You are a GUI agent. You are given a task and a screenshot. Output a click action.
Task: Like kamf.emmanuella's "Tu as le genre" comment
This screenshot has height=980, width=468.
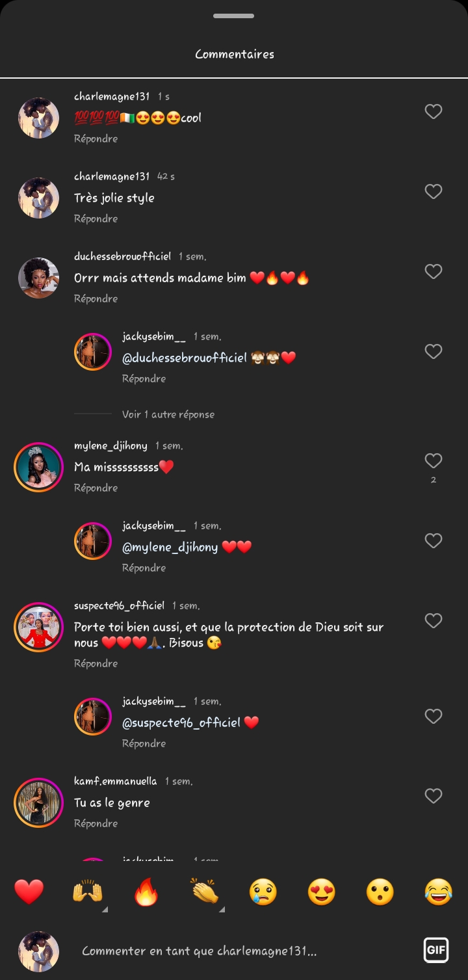pyautogui.click(x=434, y=796)
